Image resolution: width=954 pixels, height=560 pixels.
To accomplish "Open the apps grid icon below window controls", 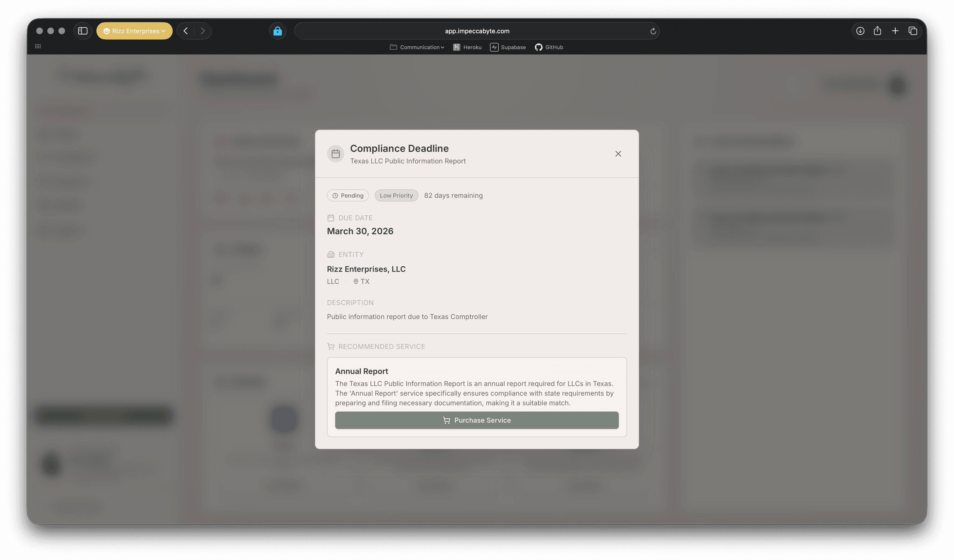I will [38, 46].
